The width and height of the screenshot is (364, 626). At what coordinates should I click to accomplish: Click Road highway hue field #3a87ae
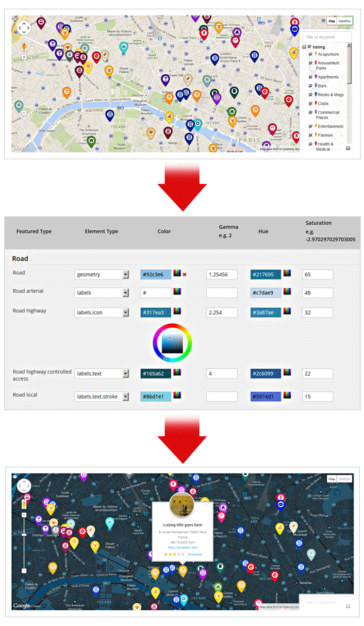click(266, 313)
